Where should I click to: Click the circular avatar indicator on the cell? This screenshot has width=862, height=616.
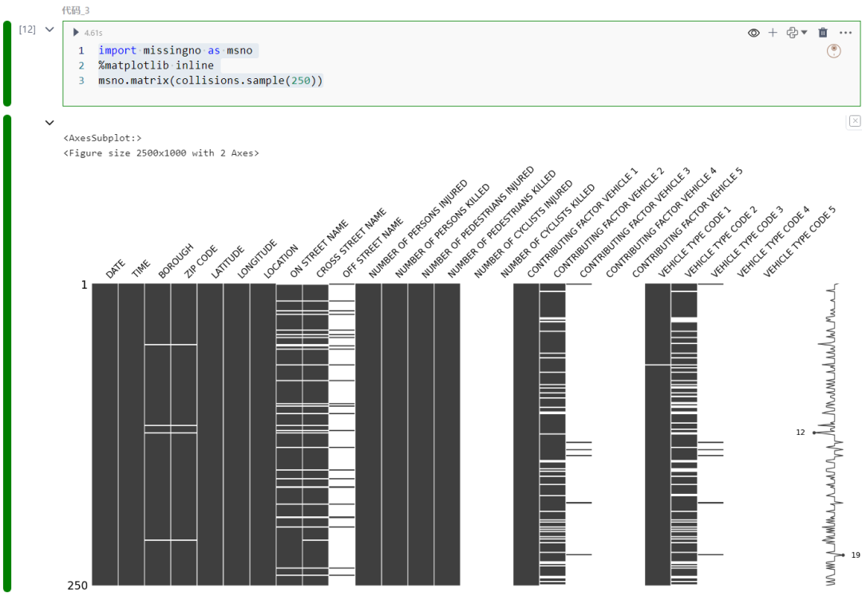833,50
